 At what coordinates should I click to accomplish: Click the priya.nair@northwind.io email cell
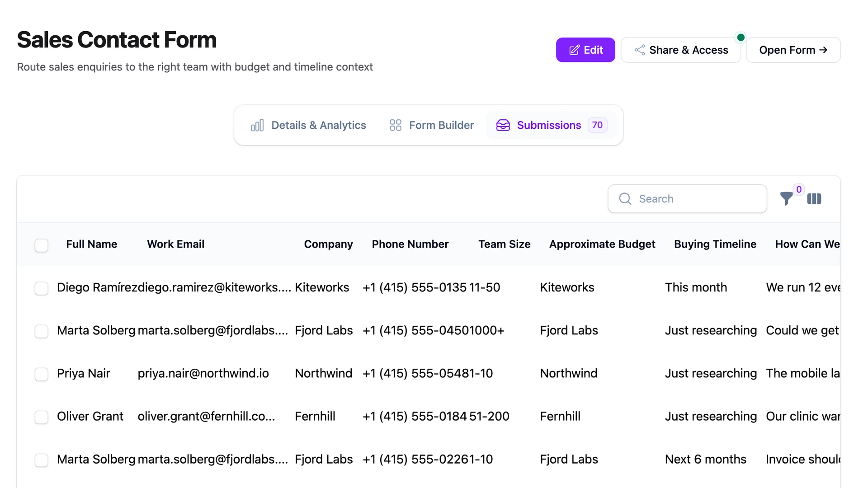pyautogui.click(x=203, y=373)
